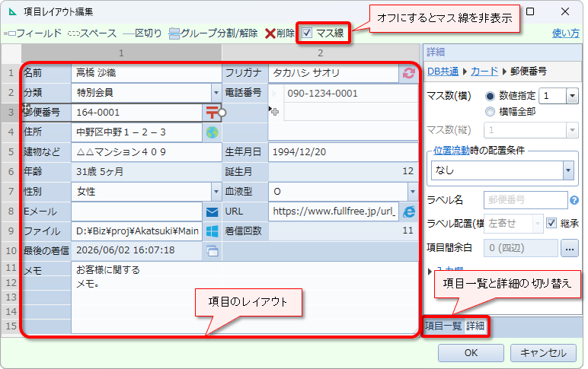Open the 位置流動 link
Screen dimensions: 588x369
coord(451,151)
